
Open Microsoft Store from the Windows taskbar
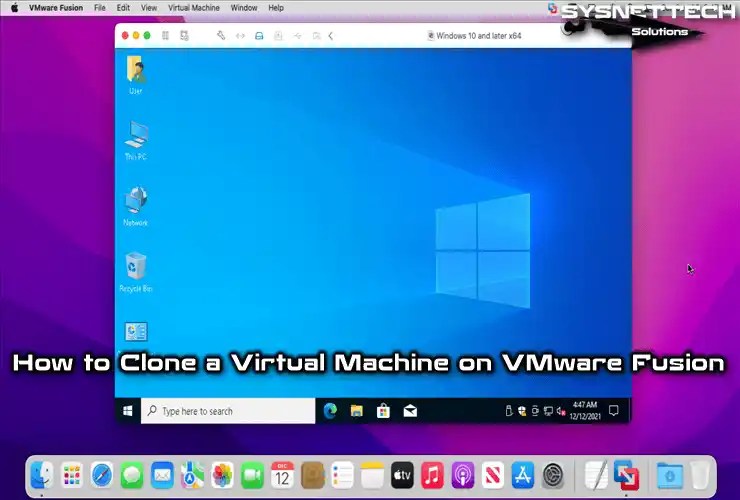[383, 411]
